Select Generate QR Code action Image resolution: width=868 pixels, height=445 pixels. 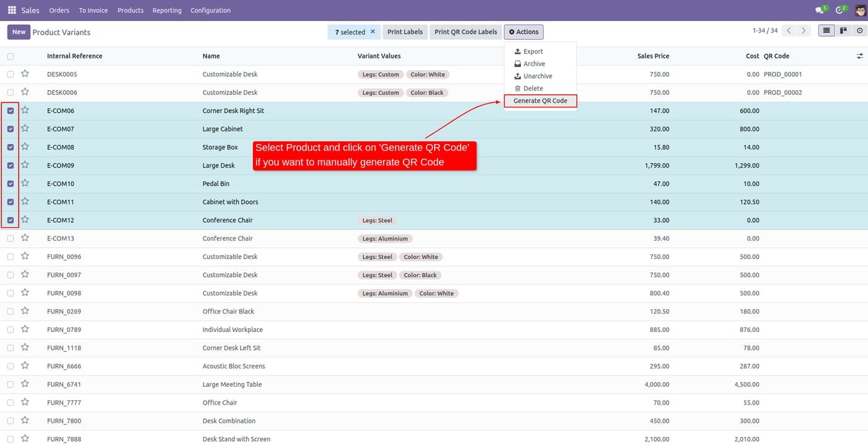tap(540, 101)
